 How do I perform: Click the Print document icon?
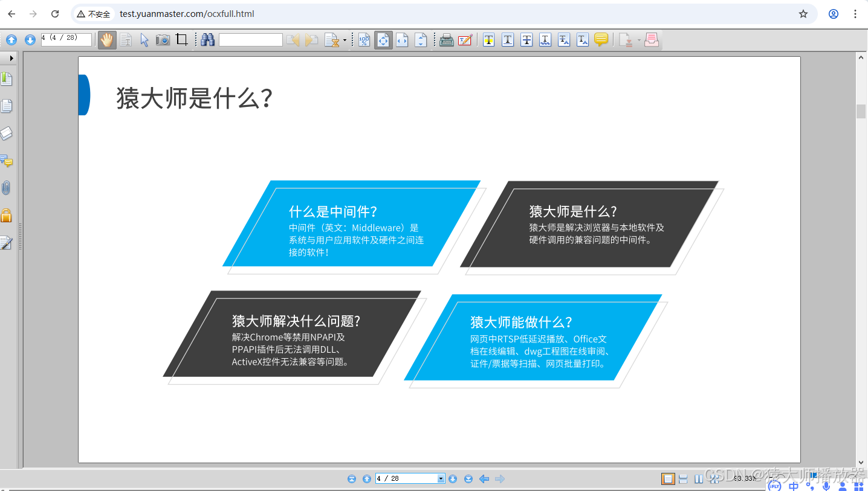(447, 40)
